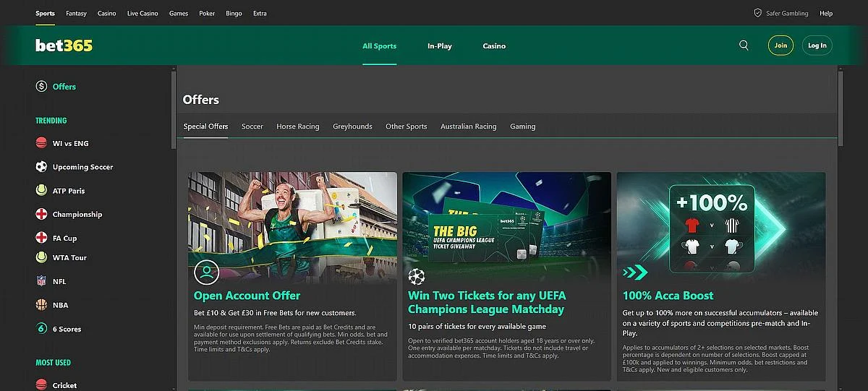Open ATP Paris in the sidebar
The width and height of the screenshot is (868, 391).
(69, 191)
